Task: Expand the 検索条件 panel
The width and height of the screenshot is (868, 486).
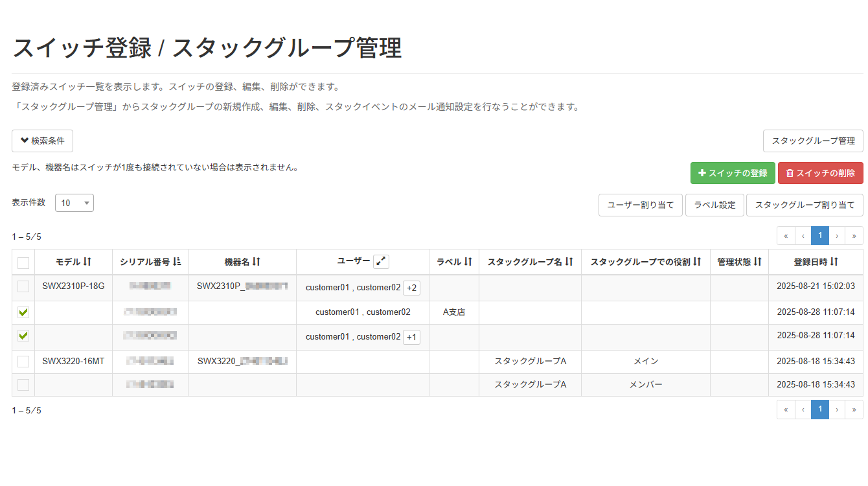Action: tap(42, 141)
